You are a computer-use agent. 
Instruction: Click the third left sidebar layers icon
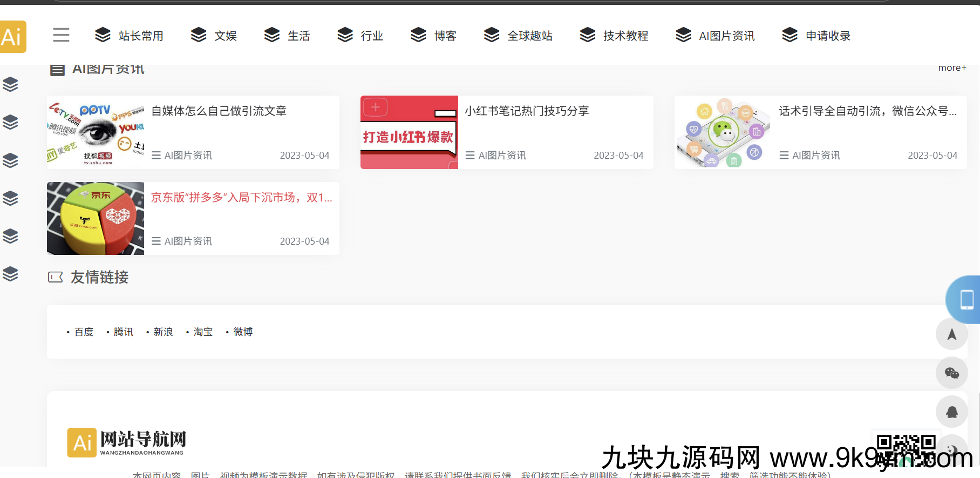[10, 160]
